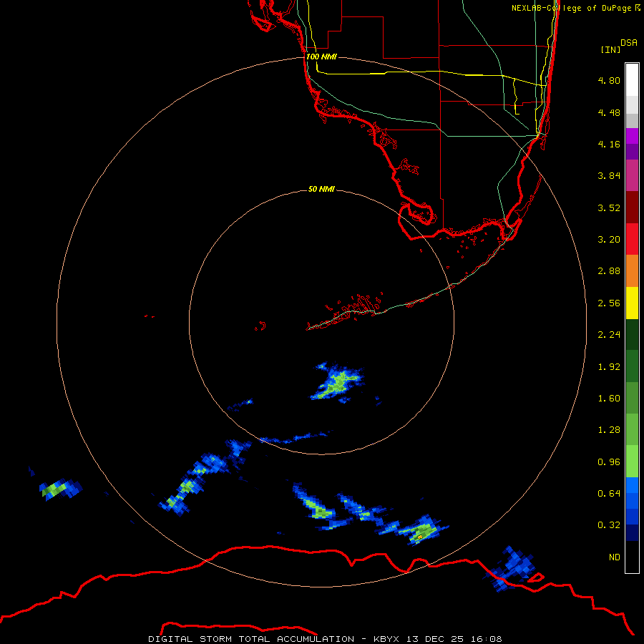
Task: Click the "[IN]" units label
Action: pos(611,49)
